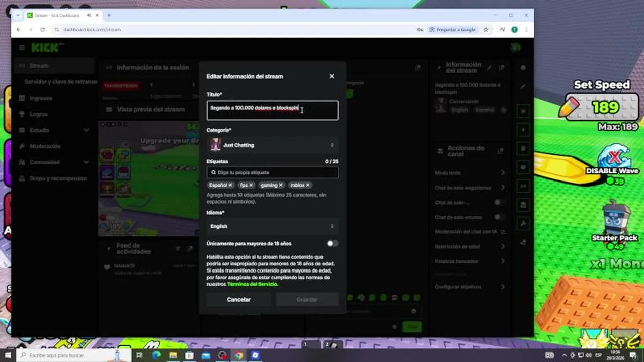
Task: Mute the Kick Dashboard tab audio icon
Action: [x=89, y=15]
